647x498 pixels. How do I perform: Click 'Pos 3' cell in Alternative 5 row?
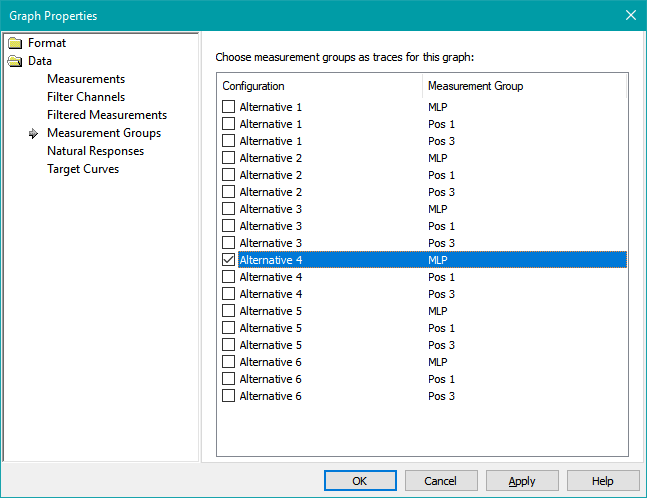[x=441, y=345]
